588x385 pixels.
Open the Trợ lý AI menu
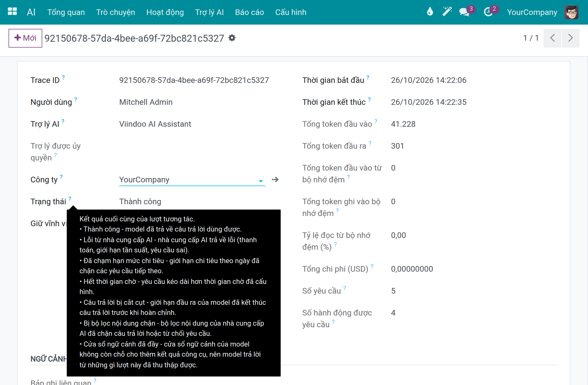tap(209, 12)
